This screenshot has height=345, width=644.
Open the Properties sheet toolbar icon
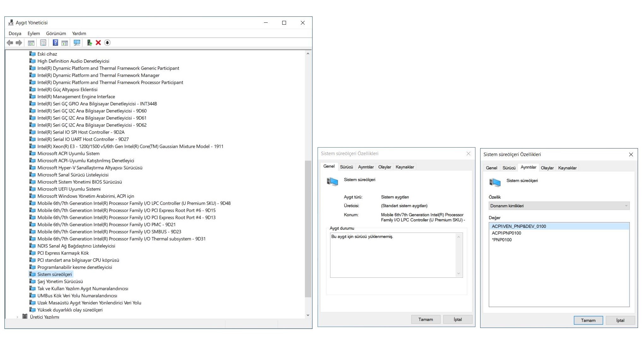click(43, 43)
